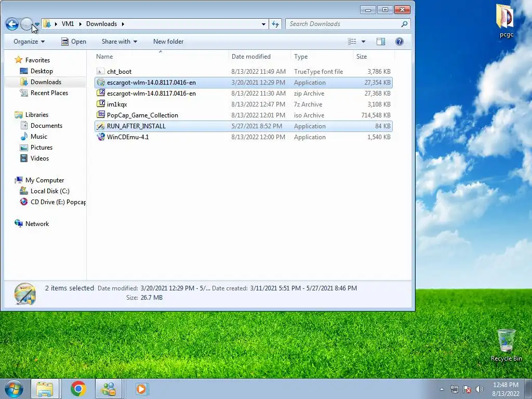The height and width of the screenshot is (399, 532).
Task: Click the Action Center flag icon
Action: (467, 389)
